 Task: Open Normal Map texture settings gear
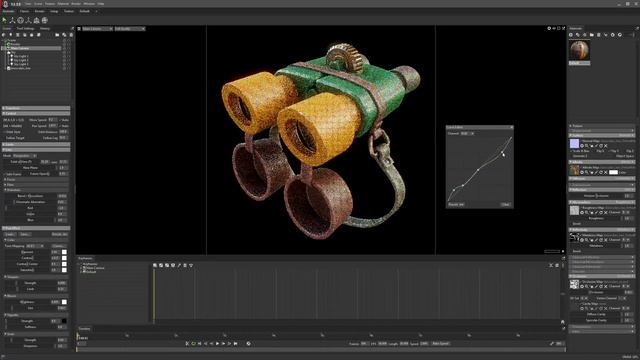[582, 146]
